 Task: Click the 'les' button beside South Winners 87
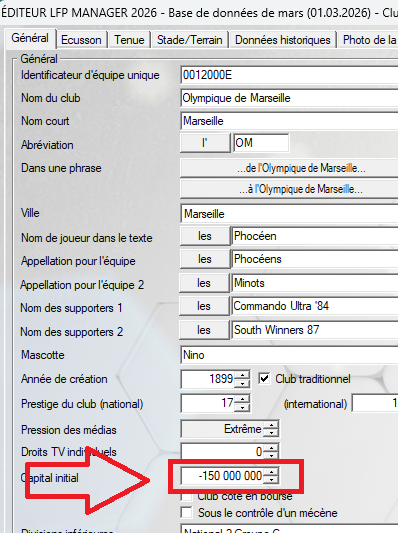[204, 330]
